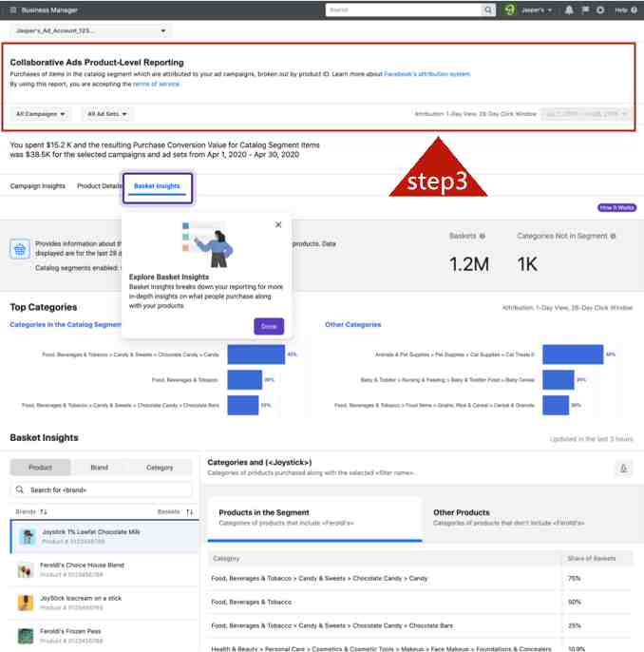The image size is (644, 652).
Task: Open Facebook's attribution system link
Action: (x=427, y=74)
